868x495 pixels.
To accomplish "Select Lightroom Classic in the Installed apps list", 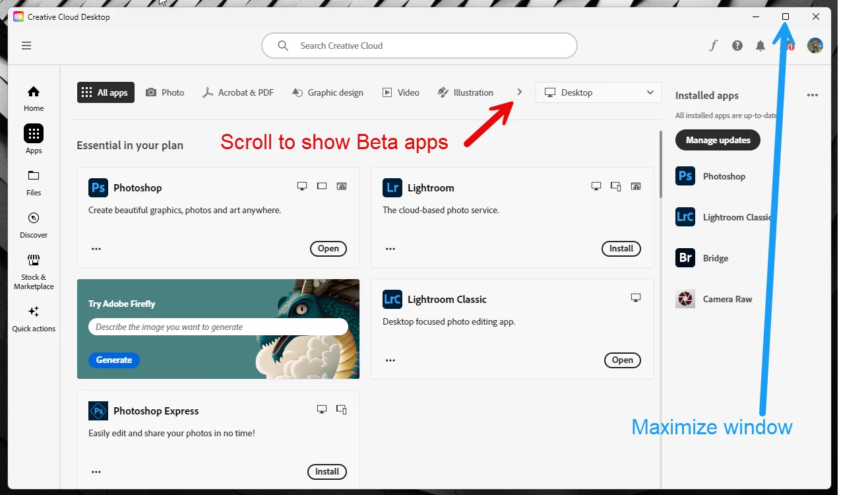I will 723,217.
